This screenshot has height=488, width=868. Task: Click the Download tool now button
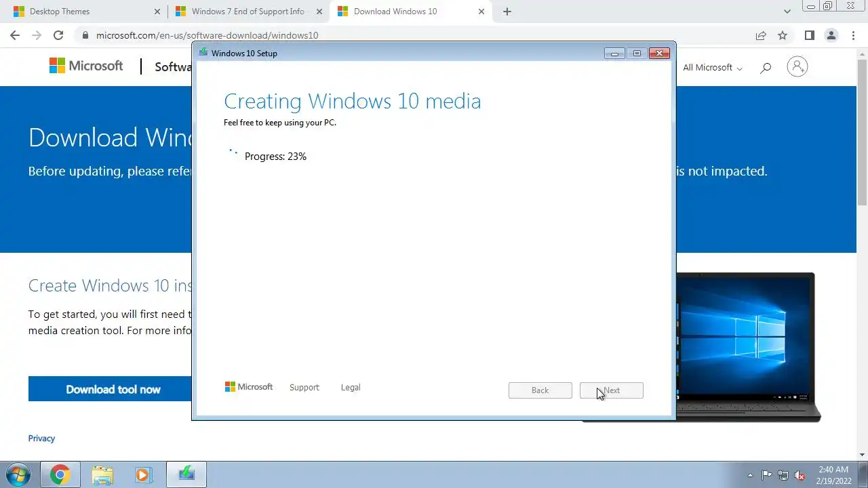pos(113,389)
